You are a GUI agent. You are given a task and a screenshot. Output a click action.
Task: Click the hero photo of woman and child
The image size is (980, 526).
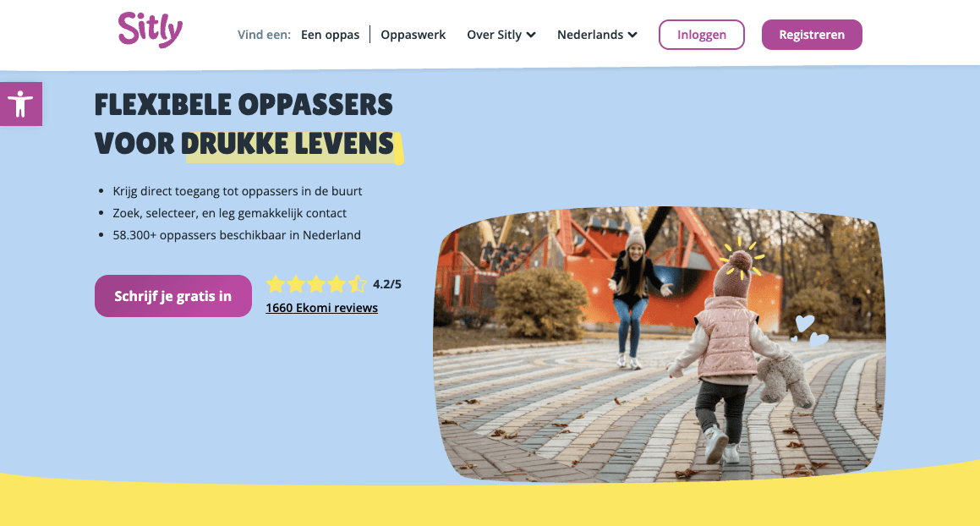click(660, 344)
